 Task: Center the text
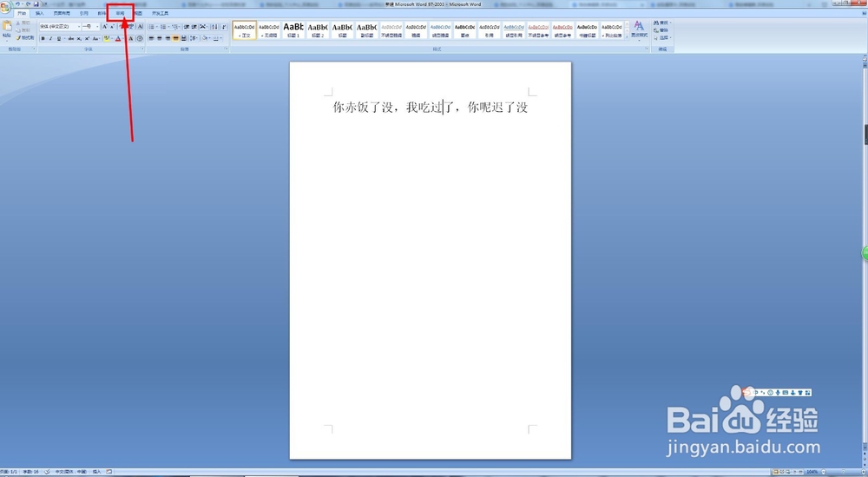(160, 39)
